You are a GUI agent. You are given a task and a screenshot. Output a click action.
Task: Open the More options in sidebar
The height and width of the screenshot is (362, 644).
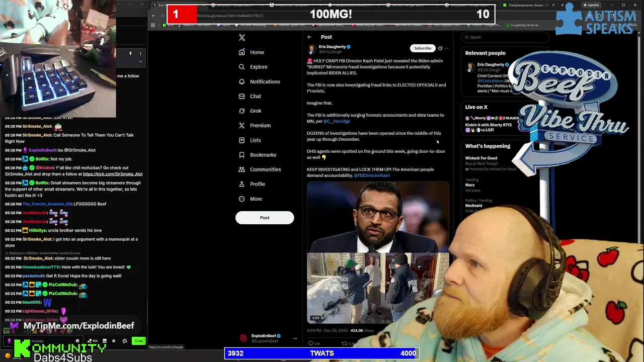(x=251, y=199)
